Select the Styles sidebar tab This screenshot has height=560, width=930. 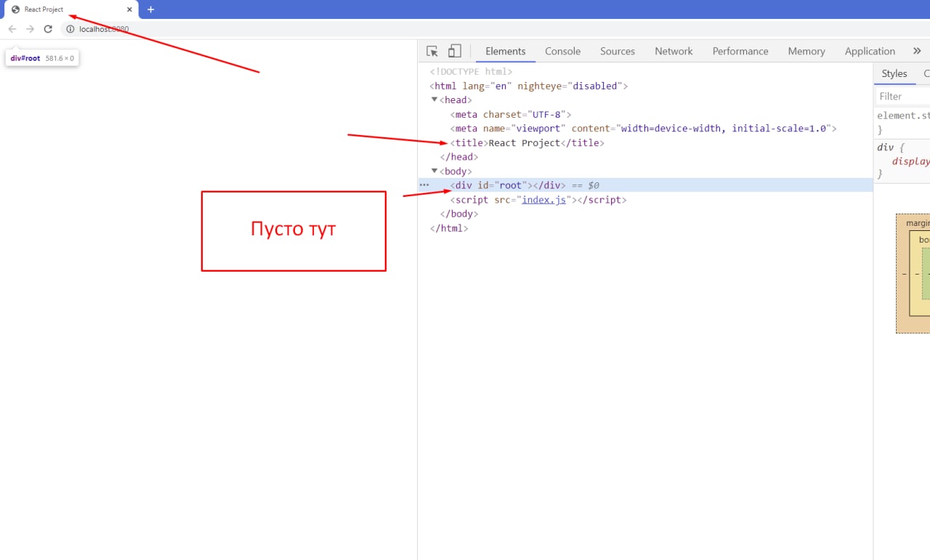point(894,73)
